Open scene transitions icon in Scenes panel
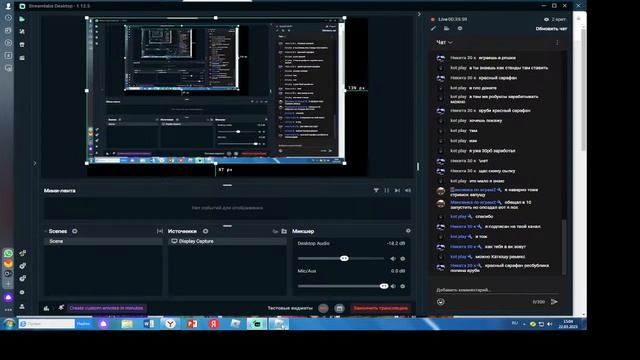Image resolution: width=640 pixels, height=360 pixels. pos(160,231)
